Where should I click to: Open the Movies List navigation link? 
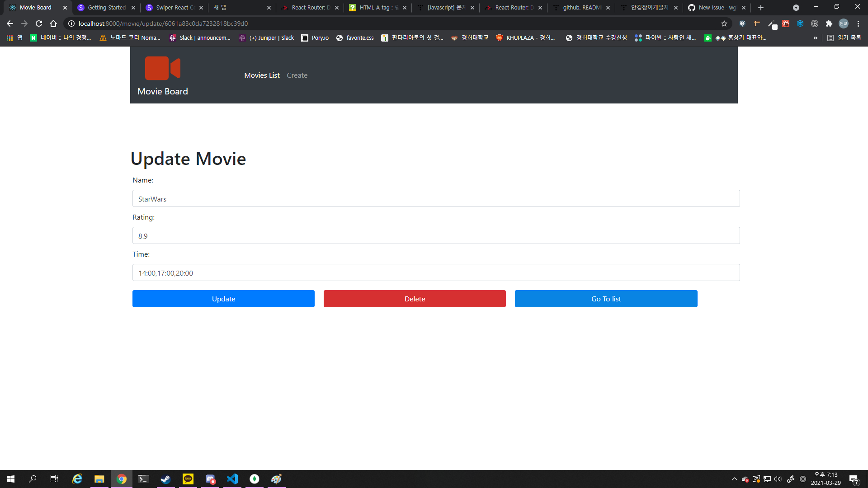(262, 75)
